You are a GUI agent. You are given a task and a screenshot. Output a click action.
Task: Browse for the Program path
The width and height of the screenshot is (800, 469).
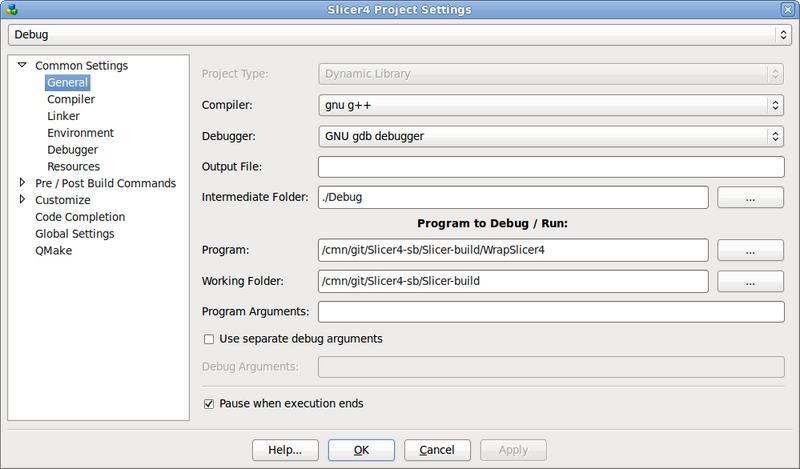[x=750, y=250]
